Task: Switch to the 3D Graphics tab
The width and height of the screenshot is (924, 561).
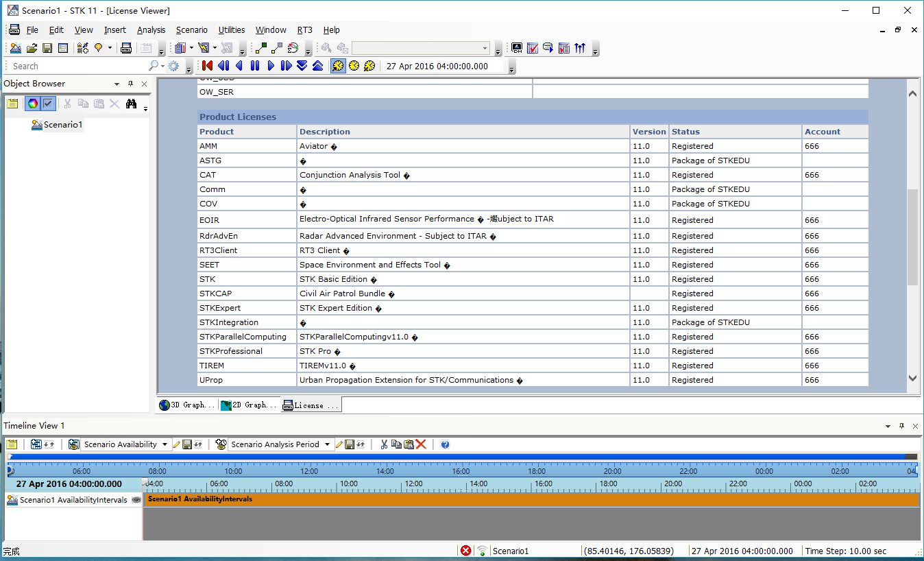Action: click(187, 405)
